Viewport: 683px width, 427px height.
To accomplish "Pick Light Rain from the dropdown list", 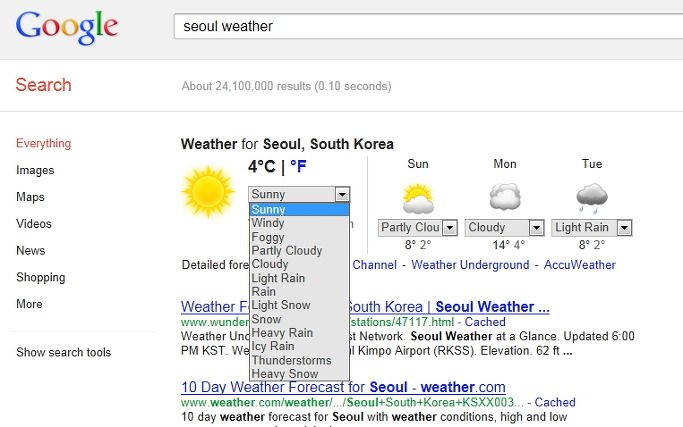I will click(x=299, y=278).
